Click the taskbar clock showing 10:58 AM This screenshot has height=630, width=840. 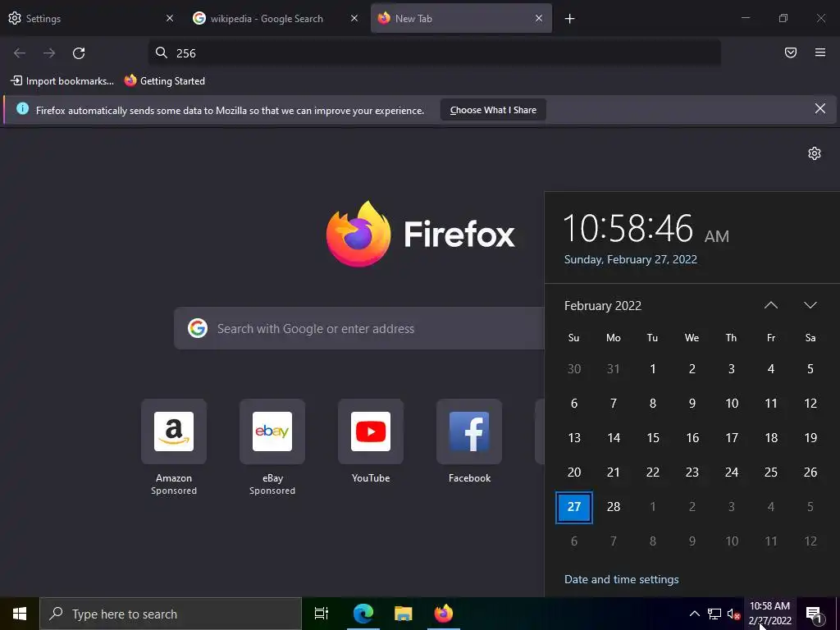[x=769, y=614]
